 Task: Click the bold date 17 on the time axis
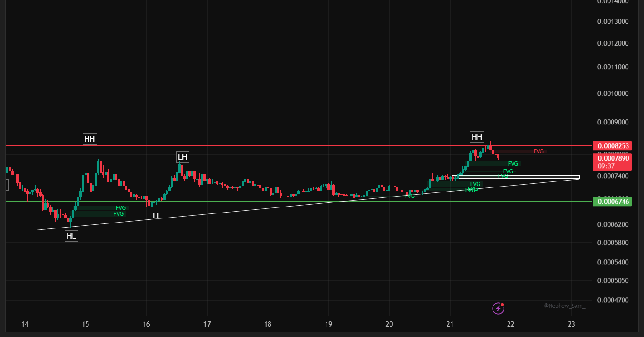click(x=207, y=324)
